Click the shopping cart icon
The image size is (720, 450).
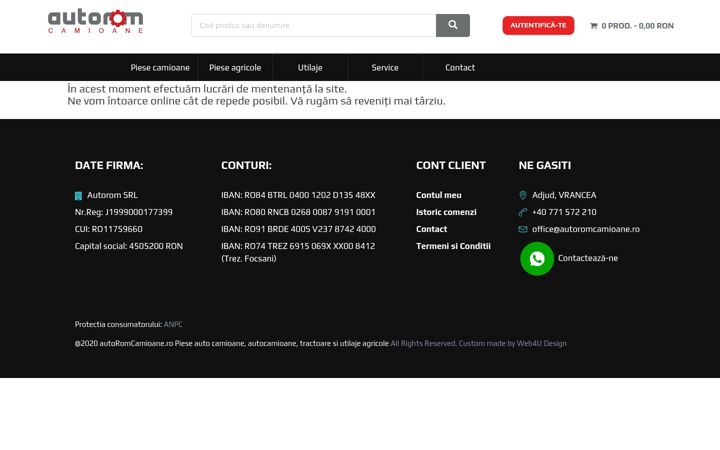tap(593, 26)
